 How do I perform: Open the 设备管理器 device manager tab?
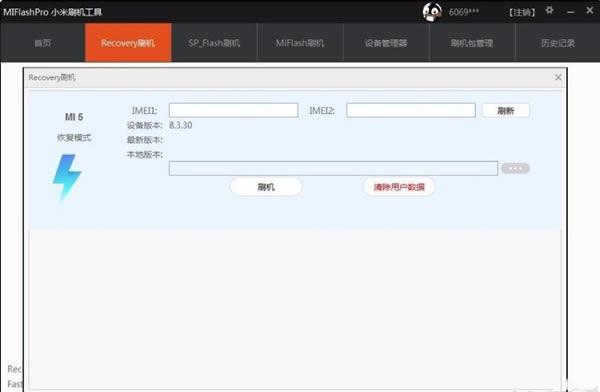[x=386, y=42]
